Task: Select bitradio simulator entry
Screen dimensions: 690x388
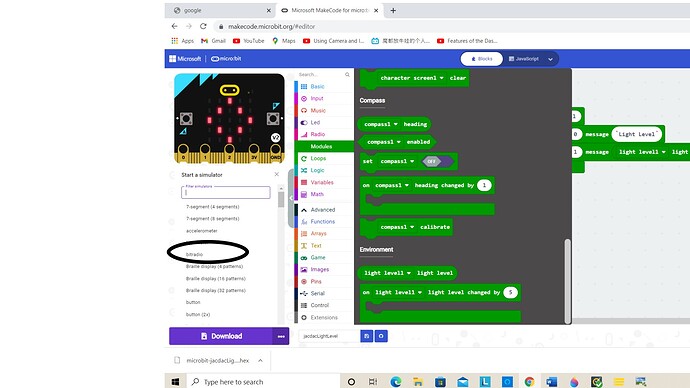Action: 195,255
